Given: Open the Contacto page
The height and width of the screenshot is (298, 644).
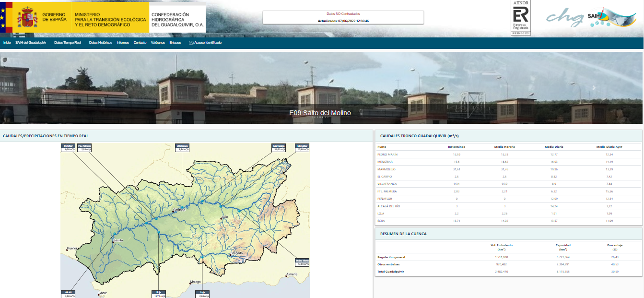Looking at the screenshot, I should coord(140,43).
